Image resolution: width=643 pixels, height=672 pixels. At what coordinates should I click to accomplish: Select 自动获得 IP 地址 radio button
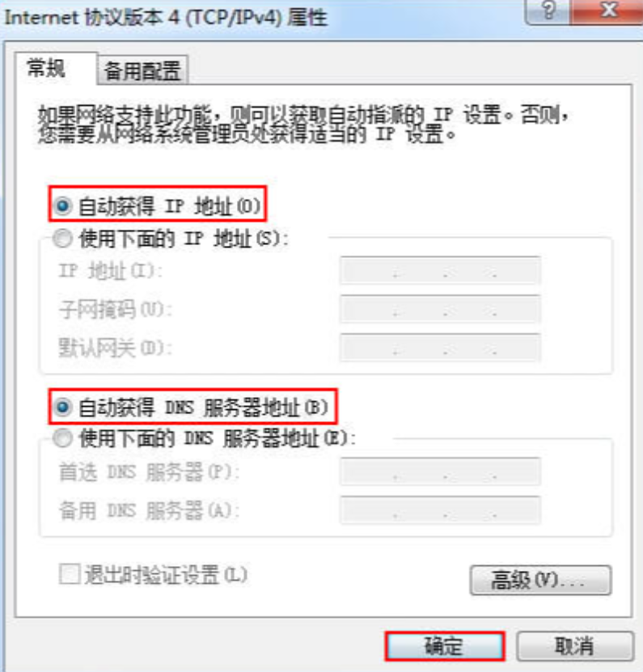coord(62,206)
